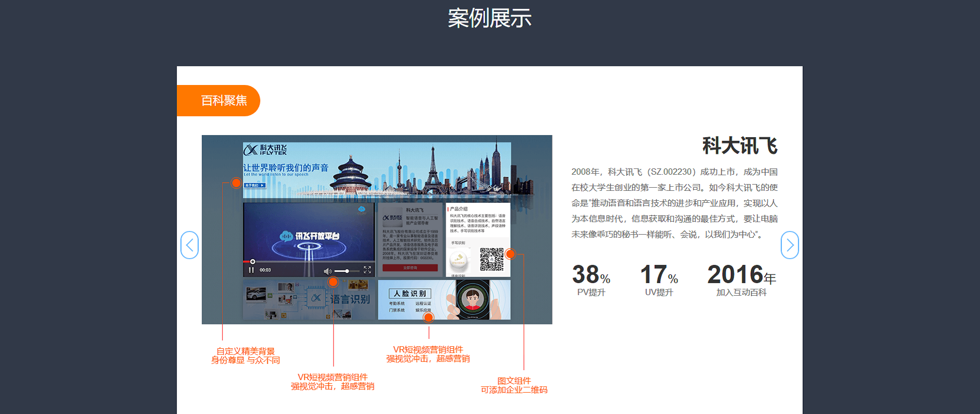The height and width of the screenshot is (414, 980).
Task: Enter fullscreen on the video player
Action: click(x=367, y=270)
